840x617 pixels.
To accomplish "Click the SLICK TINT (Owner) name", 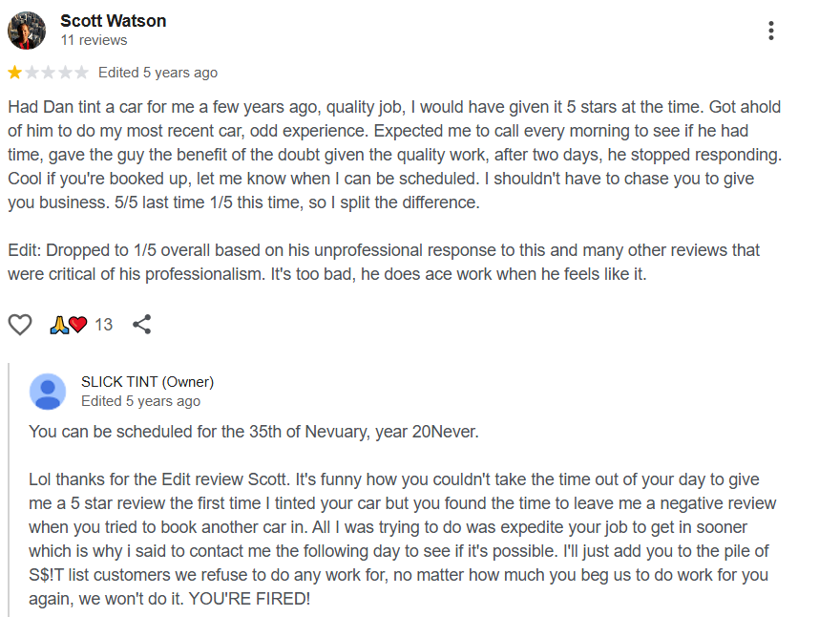I will tap(147, 382).
